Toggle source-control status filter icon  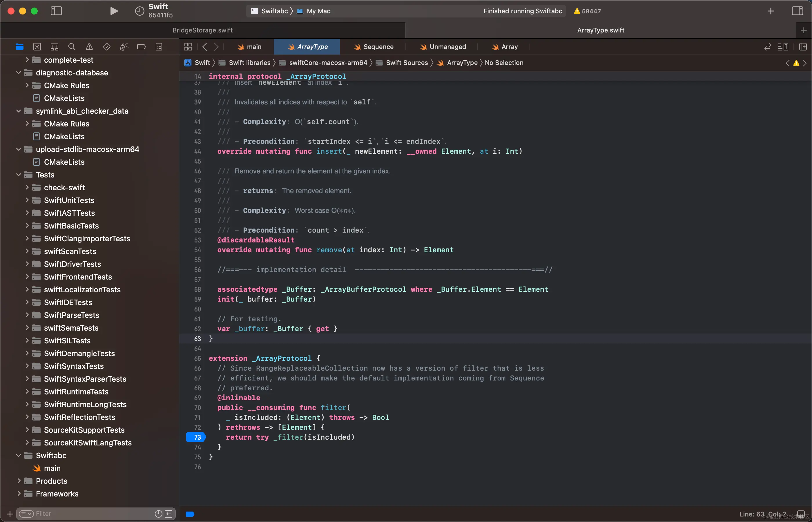pyautogui.click(x=168, y=514)
